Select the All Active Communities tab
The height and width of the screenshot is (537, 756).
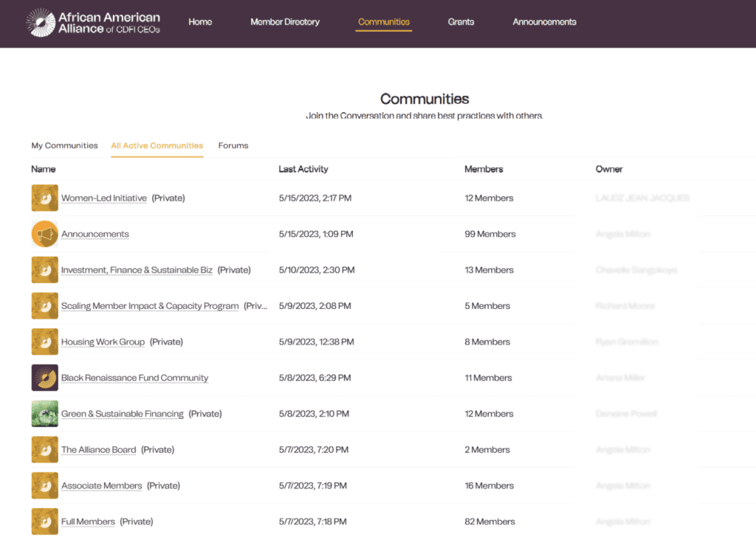(157, 145)
